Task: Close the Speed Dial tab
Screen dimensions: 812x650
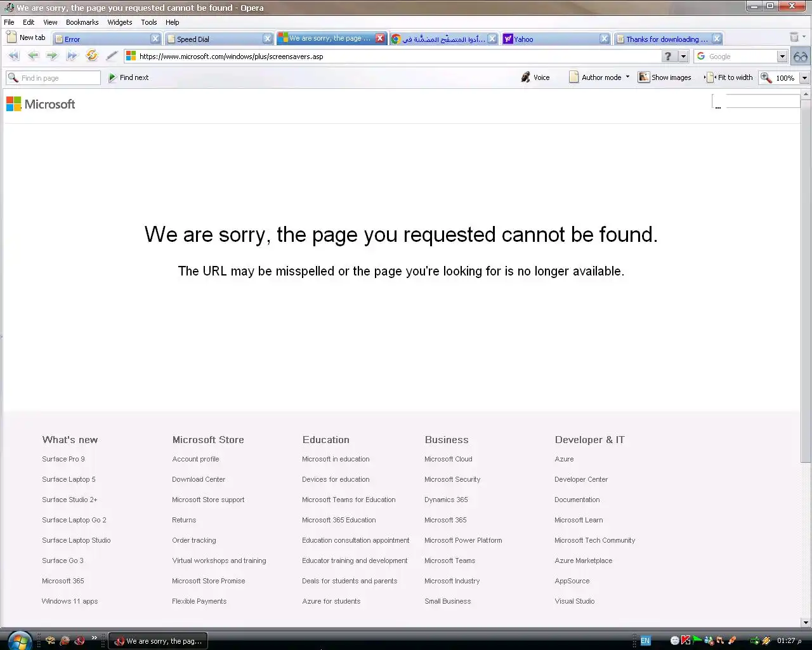Action: click(268, 39)
